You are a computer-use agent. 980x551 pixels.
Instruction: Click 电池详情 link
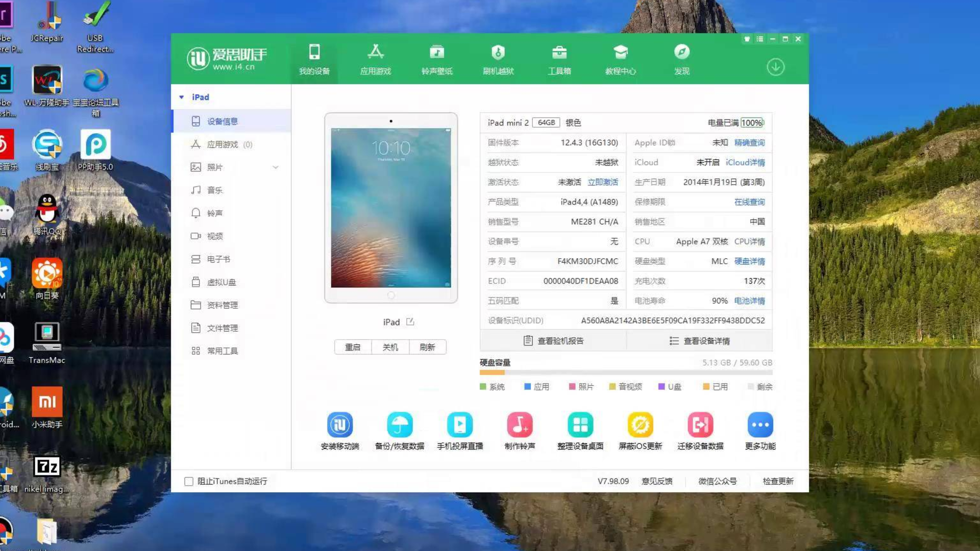(x=749, y=301)
